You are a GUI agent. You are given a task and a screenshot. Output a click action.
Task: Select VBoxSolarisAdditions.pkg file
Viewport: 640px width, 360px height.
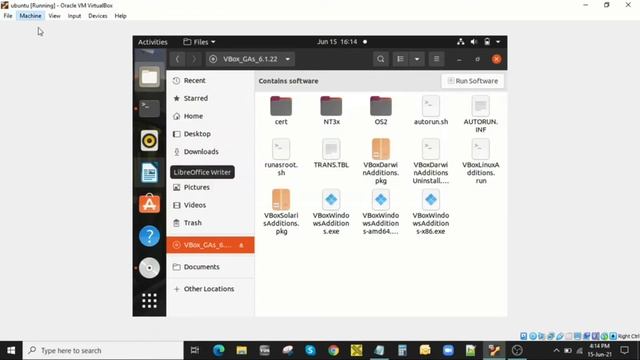pos(281,211)
